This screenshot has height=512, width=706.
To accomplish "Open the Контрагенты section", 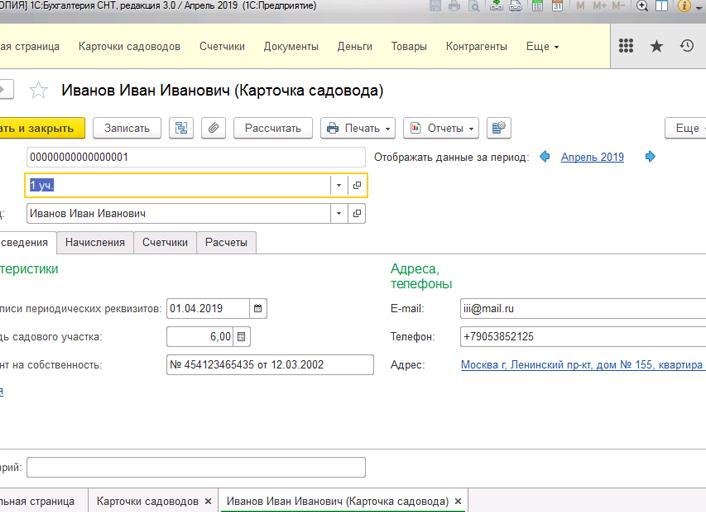I will coord(476,46).
